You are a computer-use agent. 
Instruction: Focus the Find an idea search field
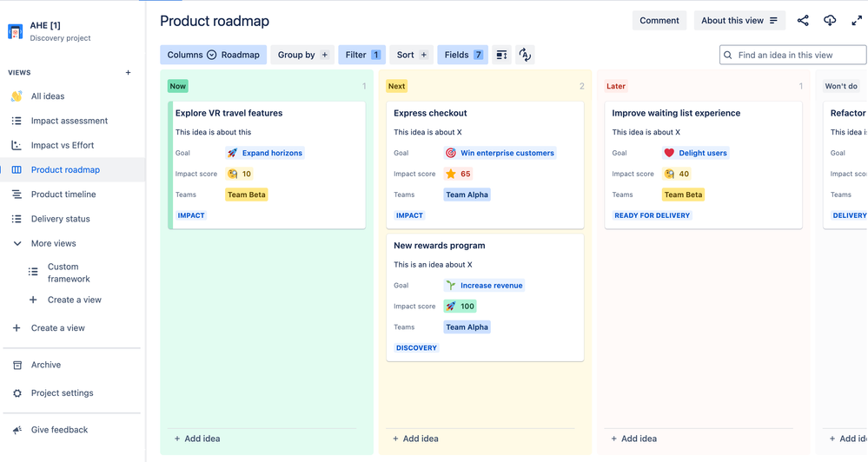point(792,55)
